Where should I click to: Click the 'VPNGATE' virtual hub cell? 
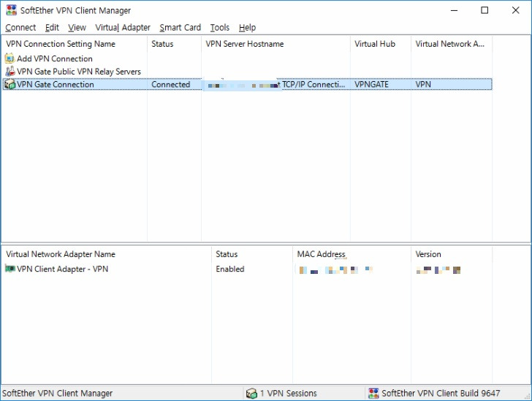(371, 85)
